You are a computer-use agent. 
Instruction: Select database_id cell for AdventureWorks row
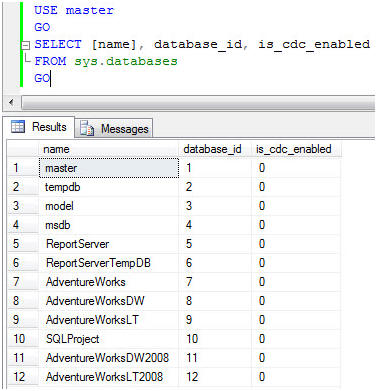pyautogui.click(x=215, y=282)
